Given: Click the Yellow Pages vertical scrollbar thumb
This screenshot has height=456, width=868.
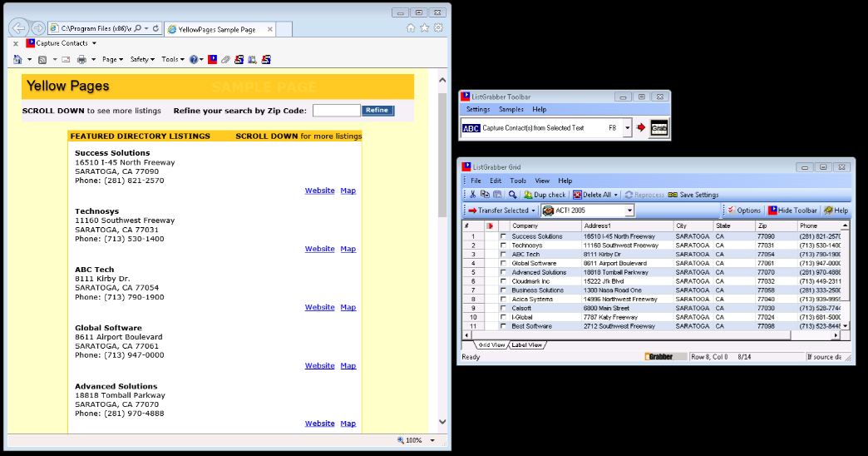Looking at the screenshot, I should click(x=442, y=155).
